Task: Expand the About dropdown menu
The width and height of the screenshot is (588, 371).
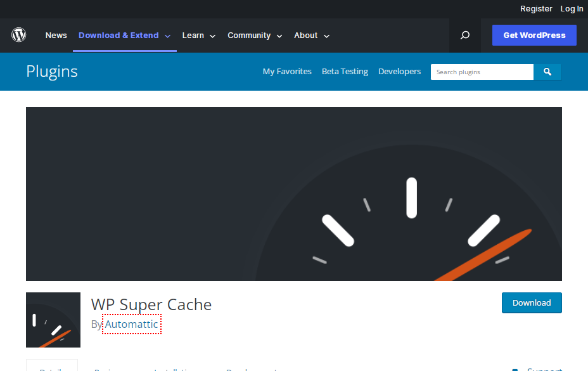Action: 312,36
